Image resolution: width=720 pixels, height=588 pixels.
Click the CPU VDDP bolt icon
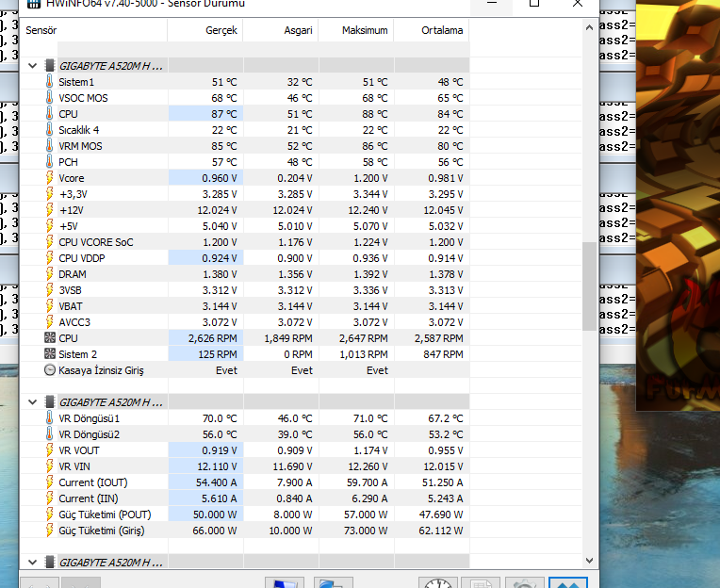tap(50, 258)
